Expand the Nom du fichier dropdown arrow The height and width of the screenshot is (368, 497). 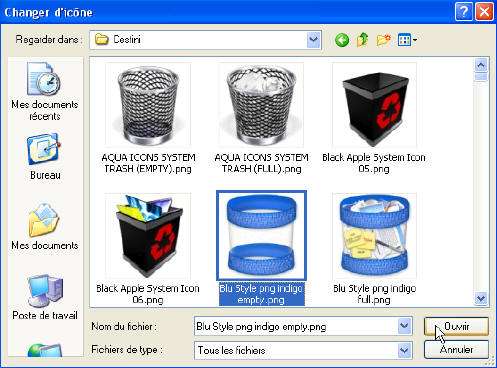(x=404, y=326)
